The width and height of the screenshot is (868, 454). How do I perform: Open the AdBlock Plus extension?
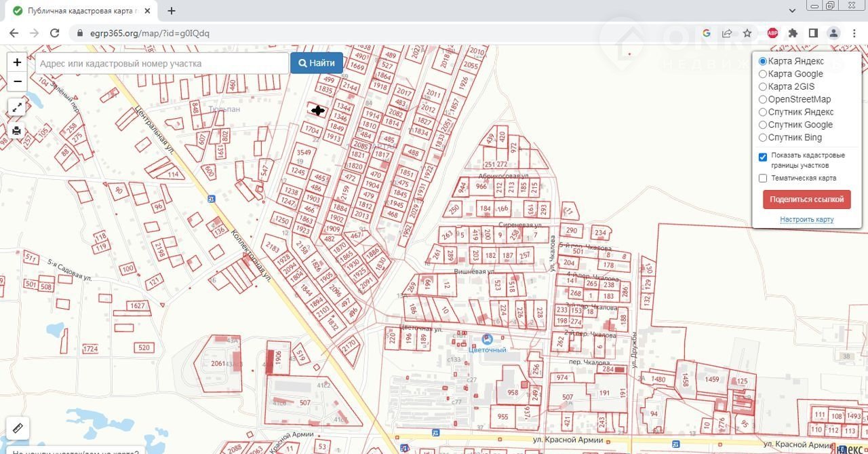click(772, 33)
